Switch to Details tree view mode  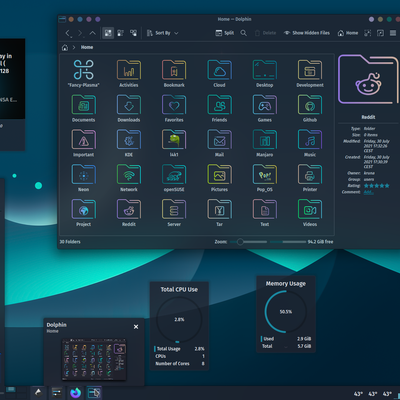pyautogui.click(x=133, y=33)
